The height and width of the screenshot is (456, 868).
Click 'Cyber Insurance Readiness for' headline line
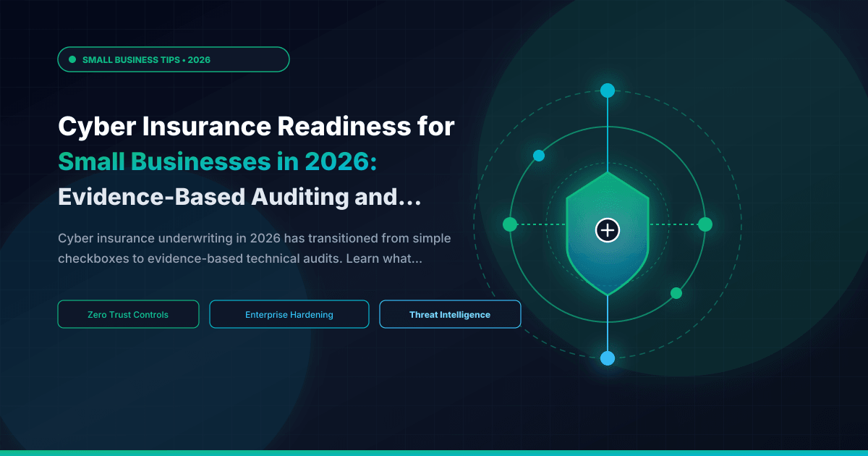[256, 127]
